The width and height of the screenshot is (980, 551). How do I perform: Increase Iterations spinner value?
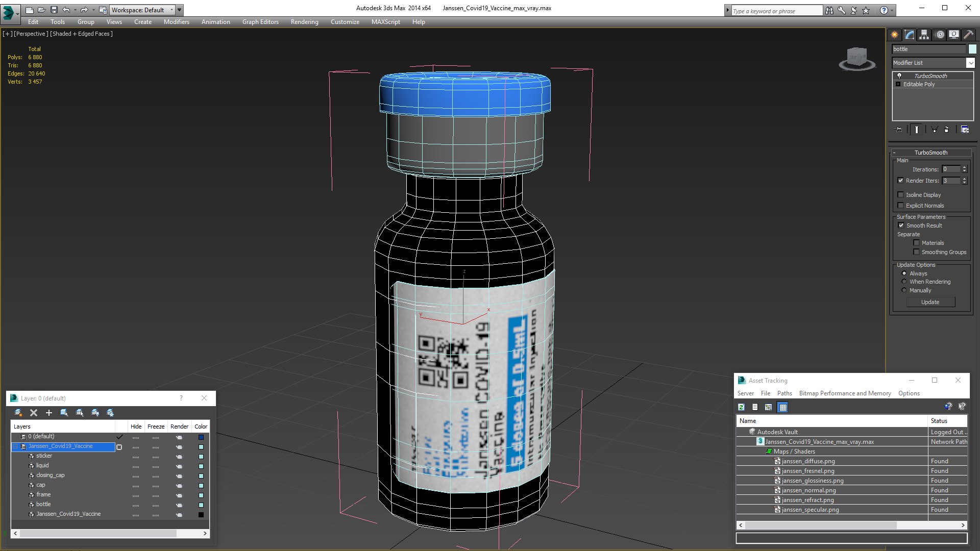tap(964, 167)
